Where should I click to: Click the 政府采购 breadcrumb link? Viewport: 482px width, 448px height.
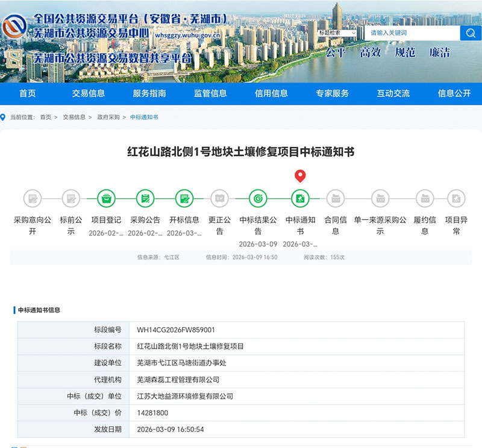point(108,117)
